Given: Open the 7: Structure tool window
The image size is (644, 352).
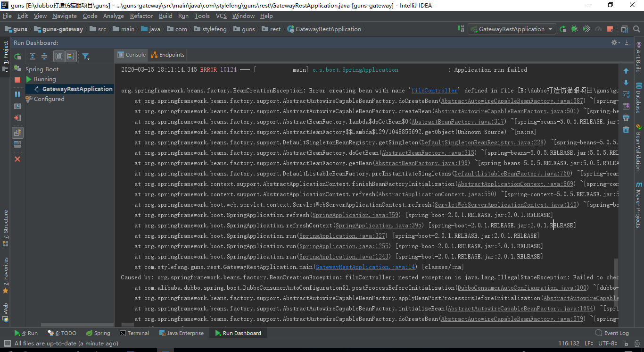Looking at the screenshot, I should [x=5, y=228].
